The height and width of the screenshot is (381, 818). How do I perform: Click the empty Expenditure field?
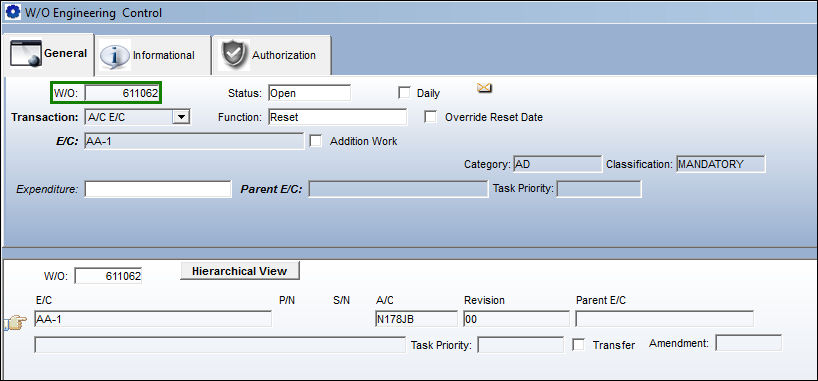[158, 189]
